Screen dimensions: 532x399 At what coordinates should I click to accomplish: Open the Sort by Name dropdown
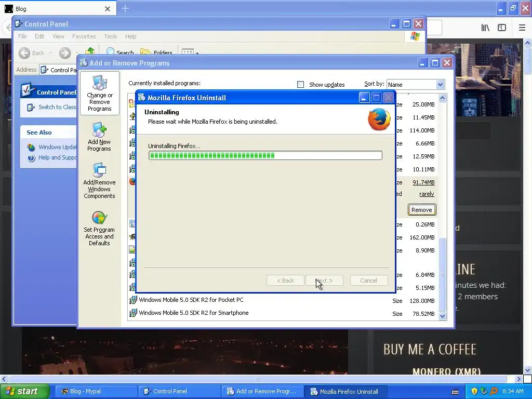click(440, 85)
